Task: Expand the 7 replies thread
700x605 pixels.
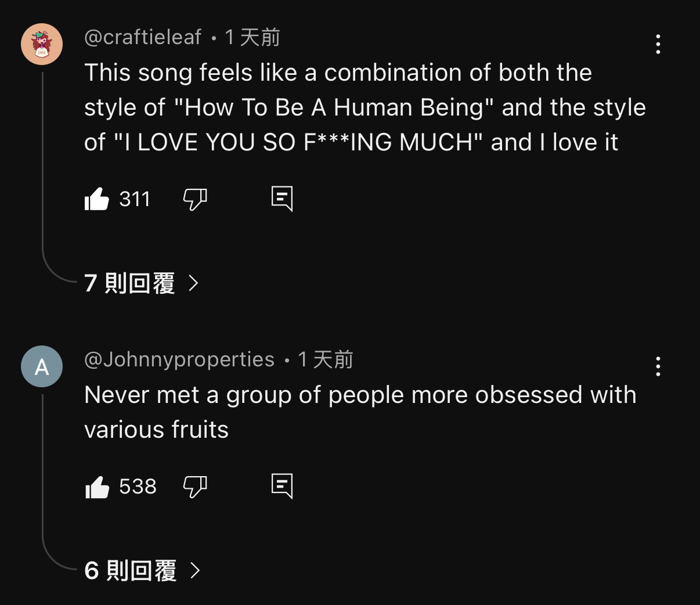Action: [x=141, y=283]
